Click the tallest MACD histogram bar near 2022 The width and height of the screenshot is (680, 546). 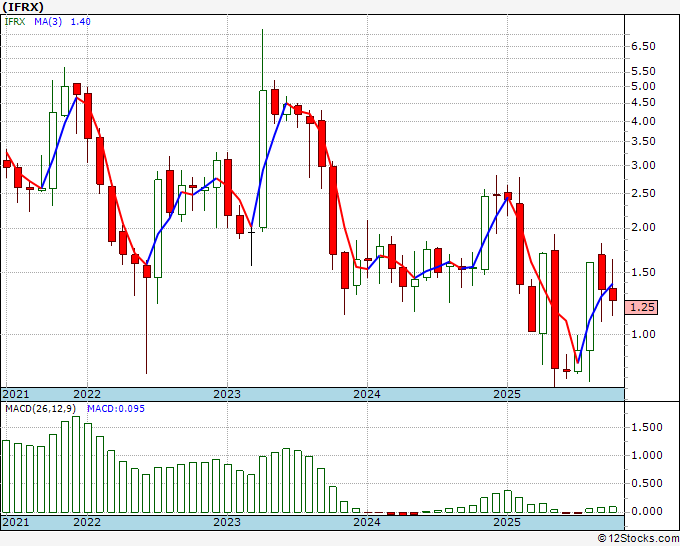76,464
